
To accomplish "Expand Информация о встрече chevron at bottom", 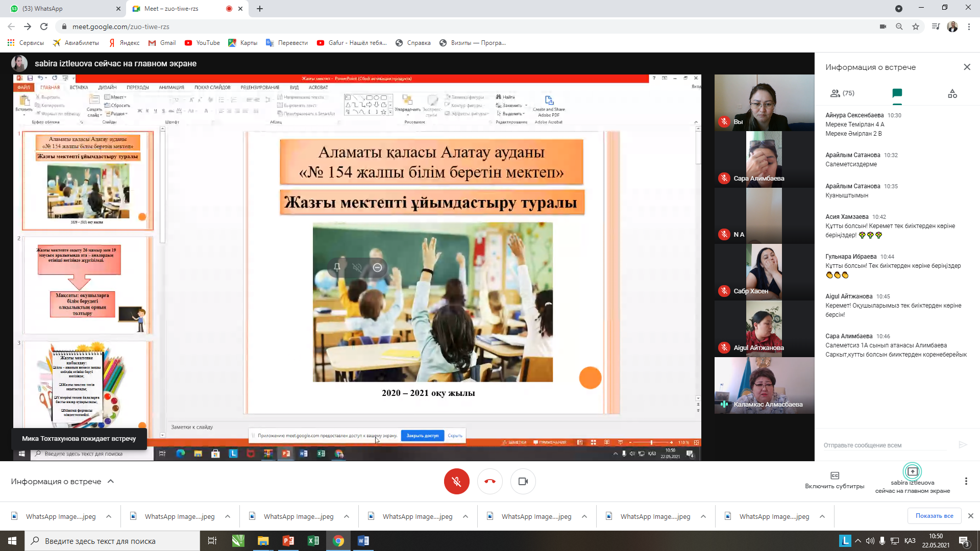I will click(x=111, y=481).
